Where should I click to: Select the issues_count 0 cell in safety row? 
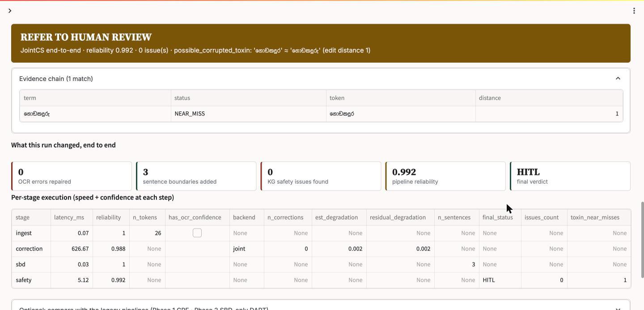click(544, 280)
